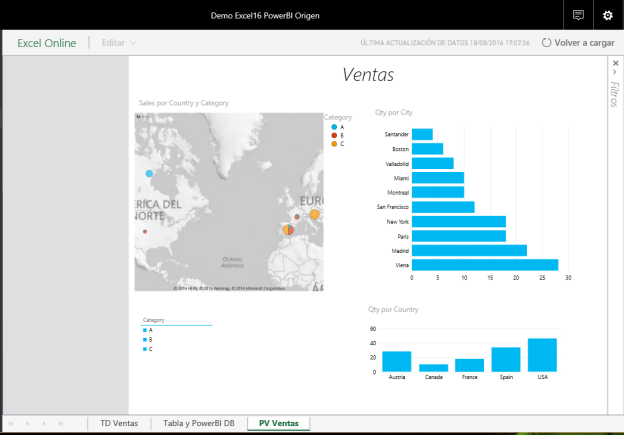
Task: Switch to the Tabla y PowerBI DB tab
Action: pyautogui.click(x=199, y=424)
